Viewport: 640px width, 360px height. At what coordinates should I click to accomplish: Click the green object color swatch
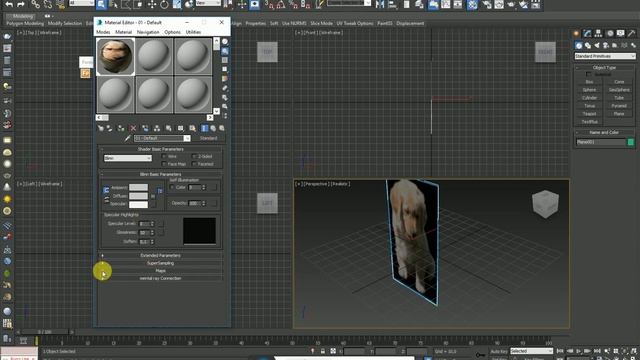[631, 142]
